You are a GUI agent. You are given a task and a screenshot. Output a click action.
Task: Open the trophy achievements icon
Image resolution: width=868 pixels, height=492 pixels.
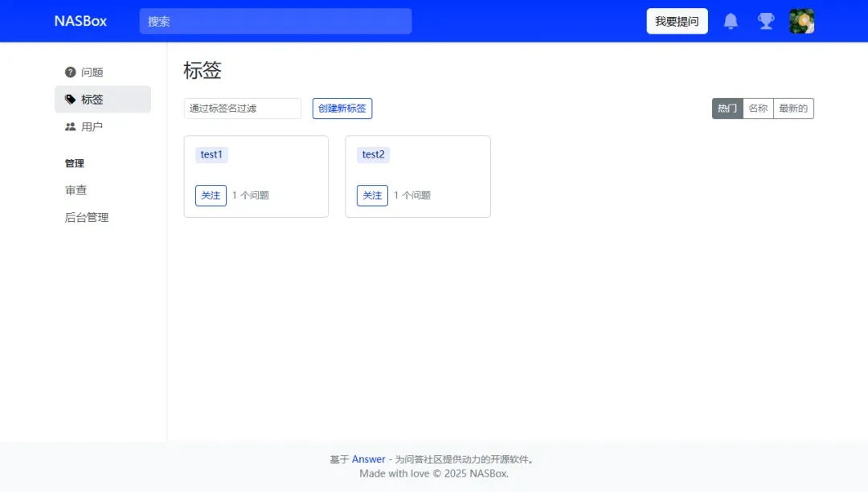click(766, 21)
